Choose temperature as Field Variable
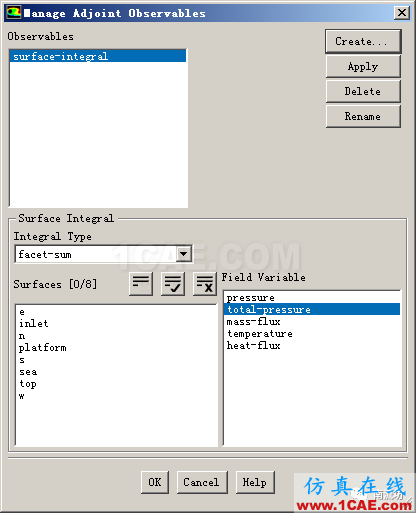416x513 pixels. [x=312, y=333]
